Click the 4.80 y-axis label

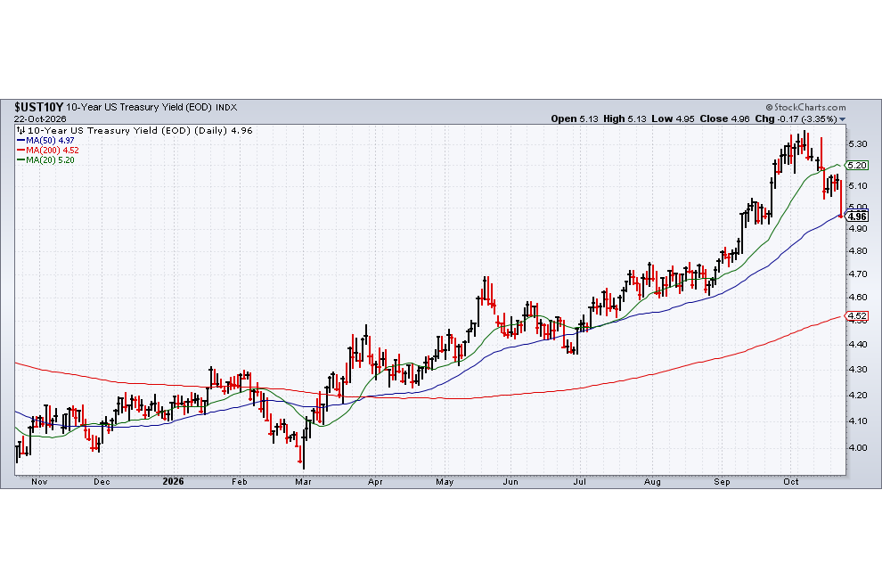coord(858,251)
